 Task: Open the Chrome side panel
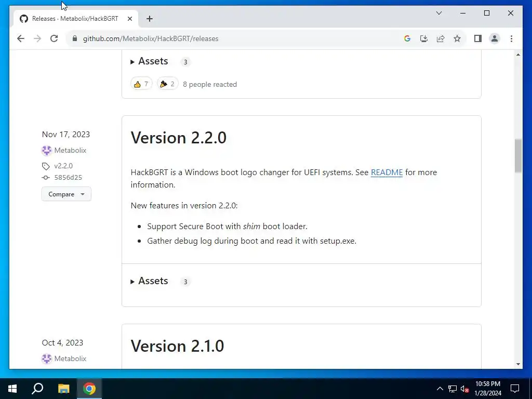478,38
